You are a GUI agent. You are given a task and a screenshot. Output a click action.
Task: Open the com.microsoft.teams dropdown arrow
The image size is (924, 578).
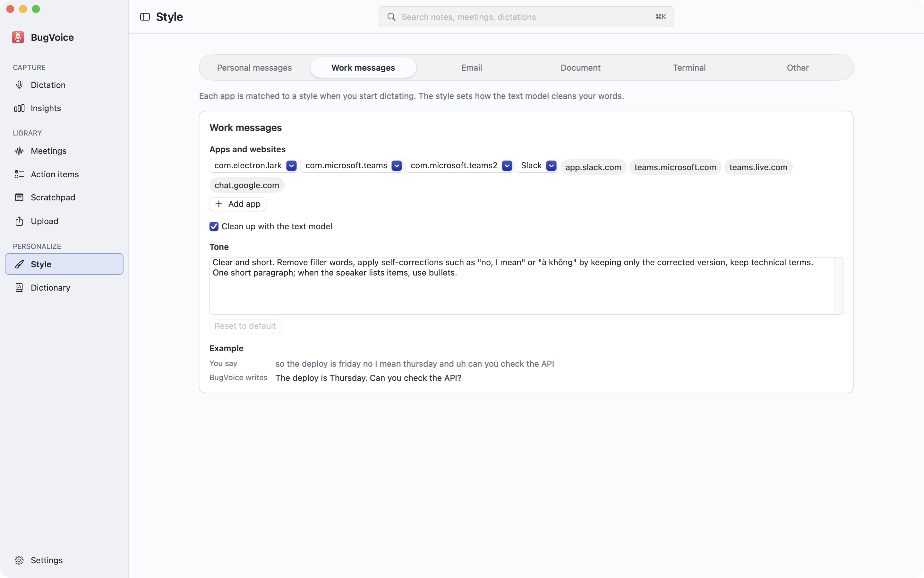(397, 165)
